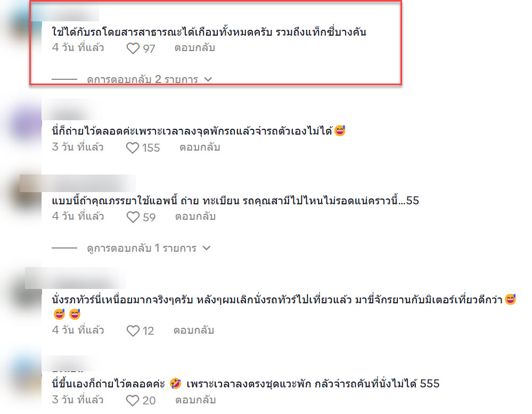Reply to the comment with 59 likes
This screenshot has height=414, width=532.
[x=195, y=217]
